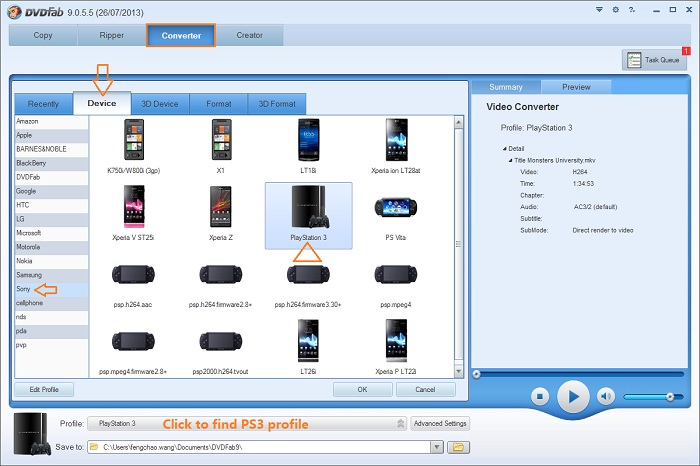
Task: Open the 3D Format tab
Action: pyautogui.click(x=277, y=104)
